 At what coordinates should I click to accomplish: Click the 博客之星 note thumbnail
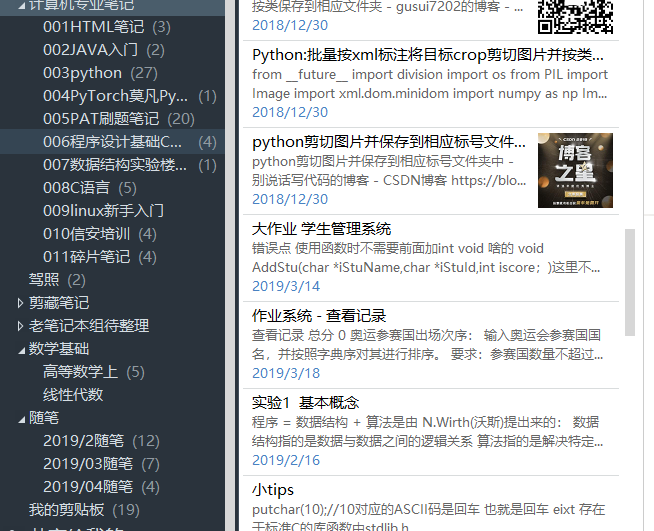pyautogui.click(x=575, y=170)
